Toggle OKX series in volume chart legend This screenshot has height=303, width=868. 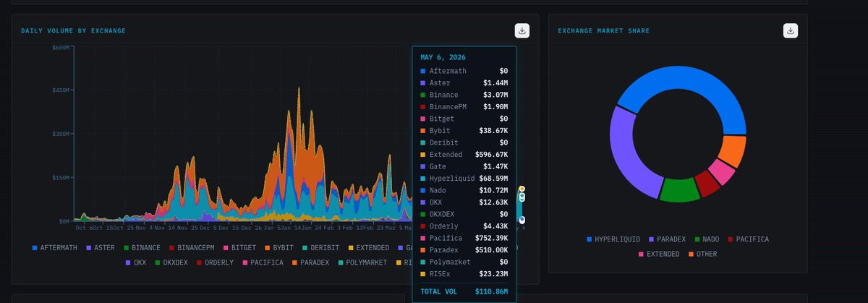point(137,262)
